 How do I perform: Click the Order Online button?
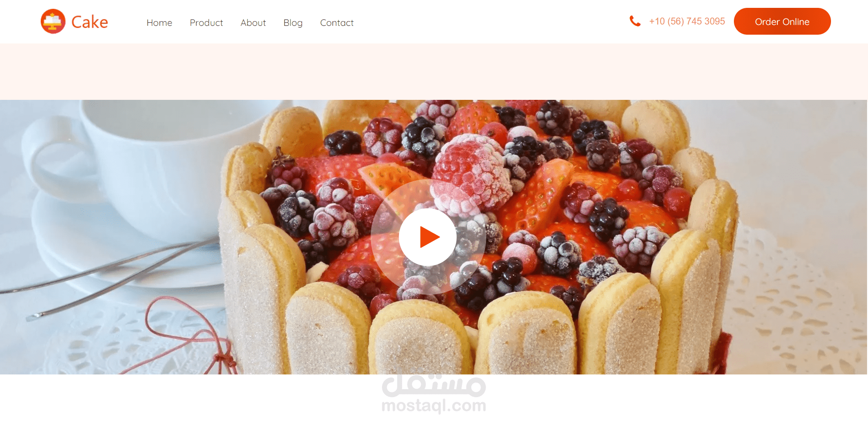[x=782, y=21]
